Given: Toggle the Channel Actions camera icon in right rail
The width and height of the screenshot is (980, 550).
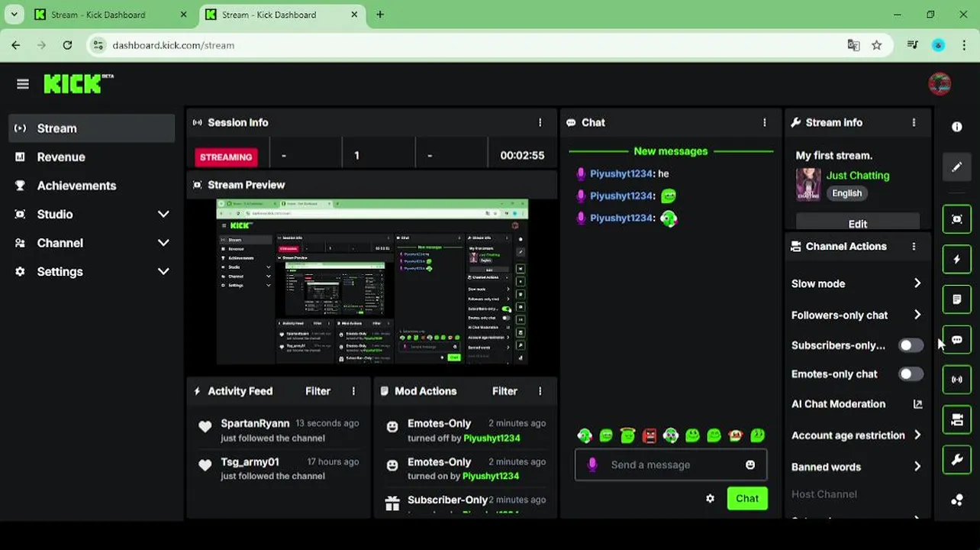Looking at the screenshot, I should click(957, 419).
